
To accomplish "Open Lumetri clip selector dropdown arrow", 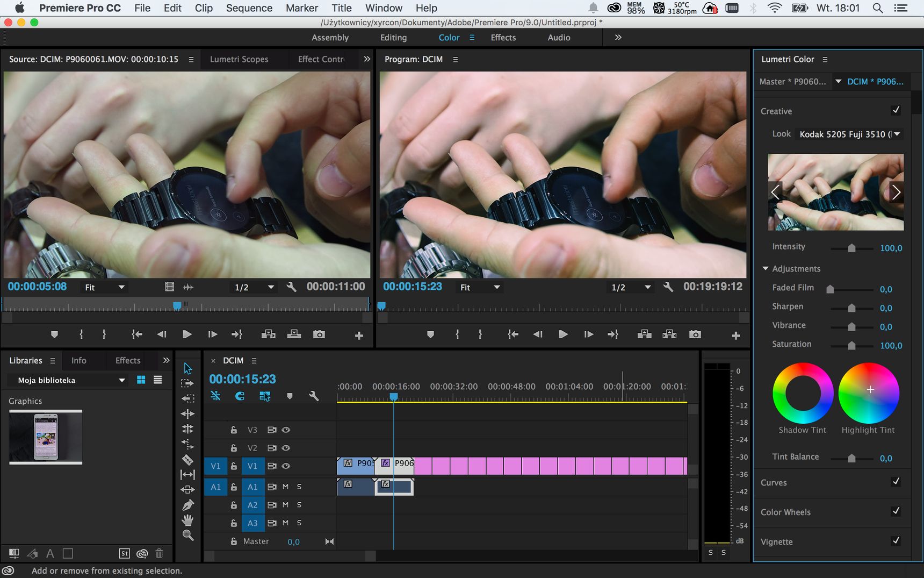I will [838, 82].
